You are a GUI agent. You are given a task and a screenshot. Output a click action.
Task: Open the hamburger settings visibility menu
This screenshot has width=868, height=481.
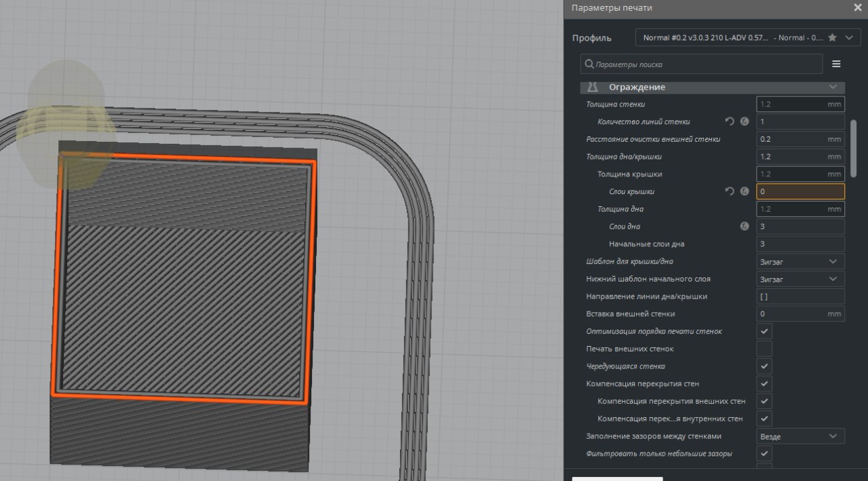point(836,64)
